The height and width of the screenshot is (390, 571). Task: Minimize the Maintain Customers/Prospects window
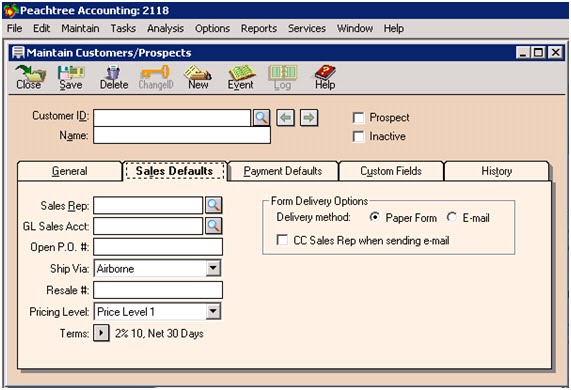pyautogui.click(x=523, y=53)
